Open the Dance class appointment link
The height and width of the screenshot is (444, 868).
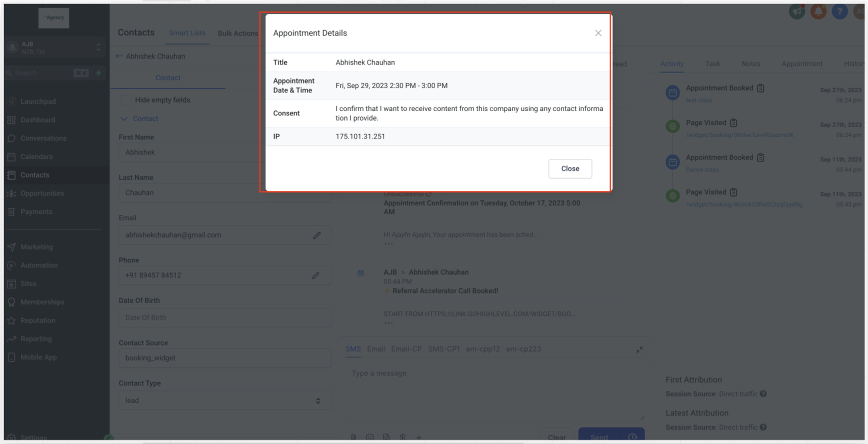tap(702, 169)
